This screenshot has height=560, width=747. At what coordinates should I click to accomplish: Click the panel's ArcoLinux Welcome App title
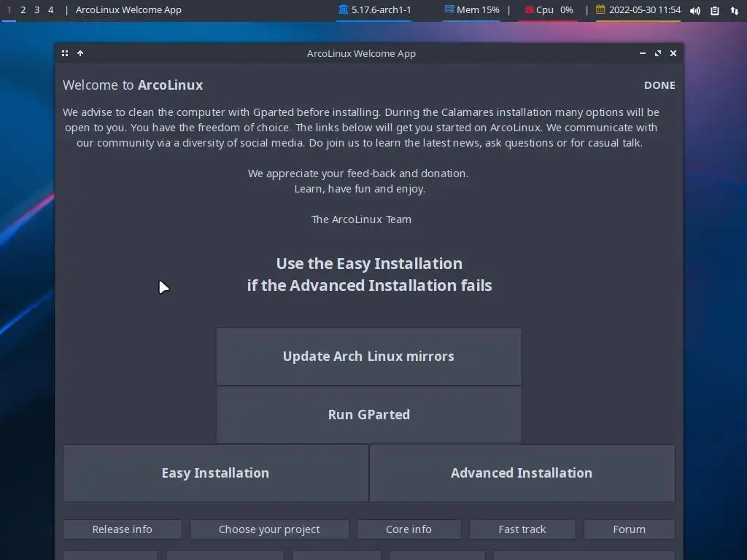point(128,10)
